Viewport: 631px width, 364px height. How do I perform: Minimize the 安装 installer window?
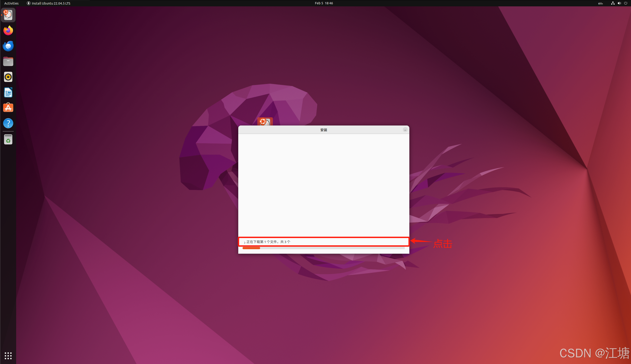click(405, 130)
